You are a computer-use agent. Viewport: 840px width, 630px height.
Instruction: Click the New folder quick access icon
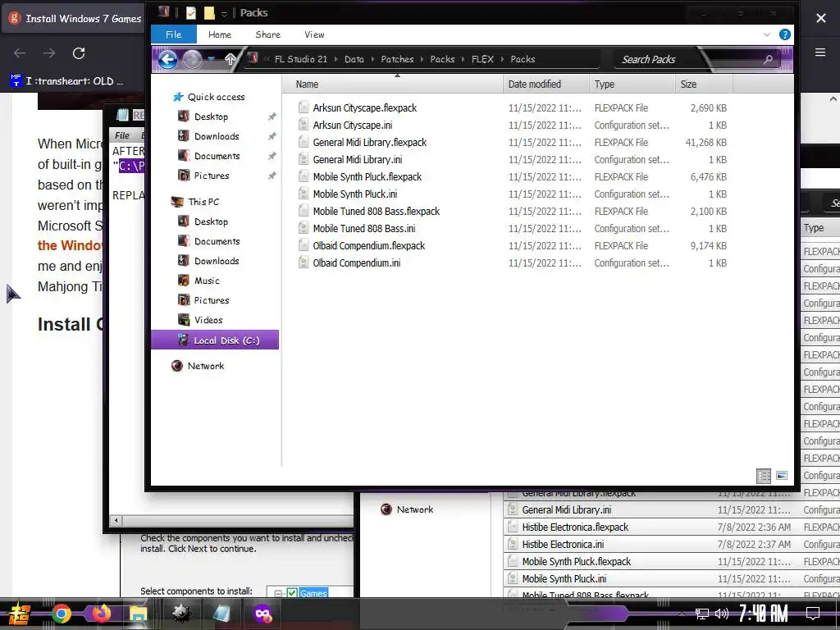209,12
